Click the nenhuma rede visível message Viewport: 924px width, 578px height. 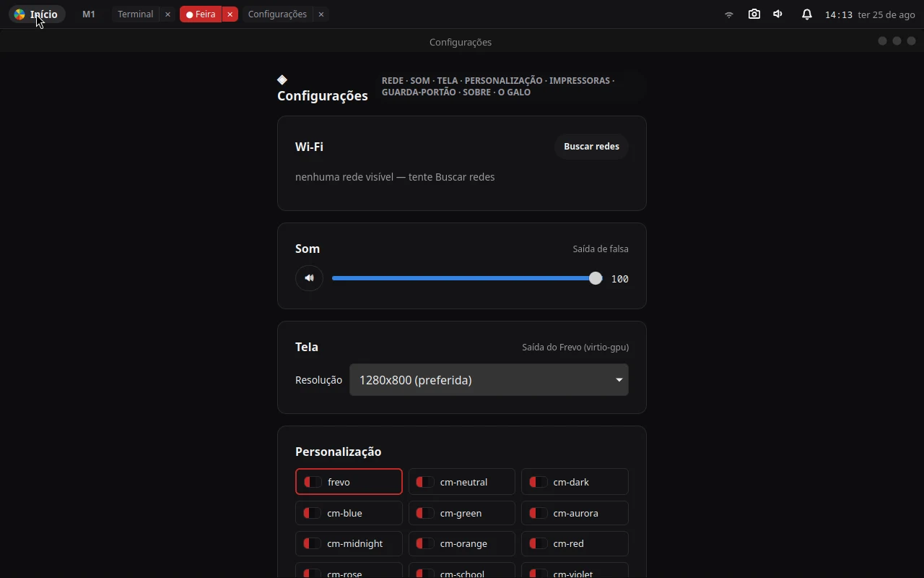point(395,177)
